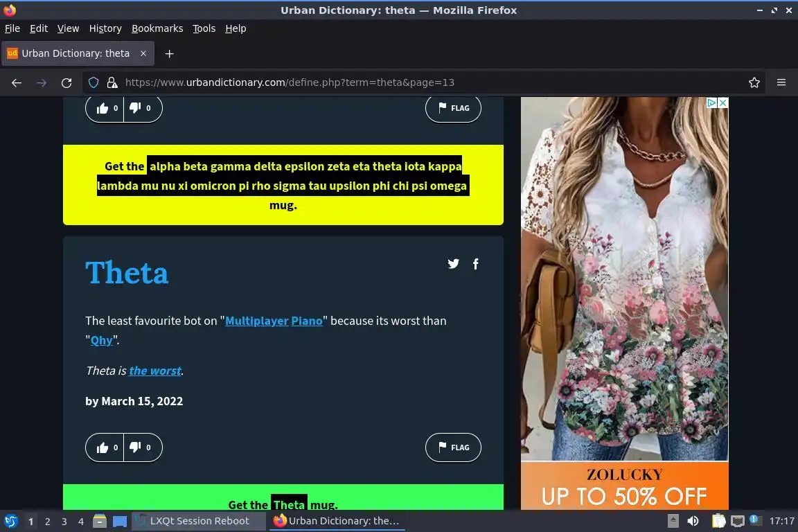Screen dimensions: 798x532
Task: Reload the Urban Dictionary page
Action: click(x=66, y=82)
